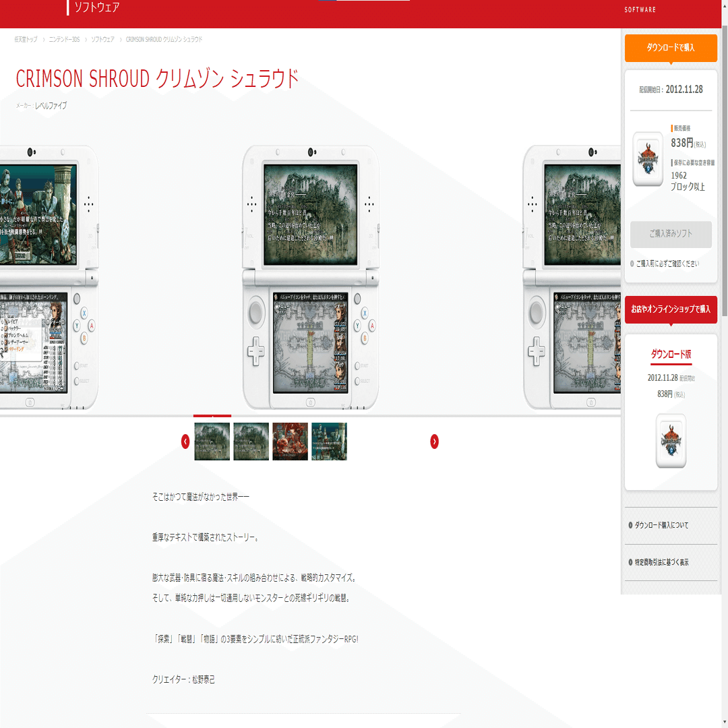
Task: Click the ソフトウェア header title
Action: (x=97, y=7)
